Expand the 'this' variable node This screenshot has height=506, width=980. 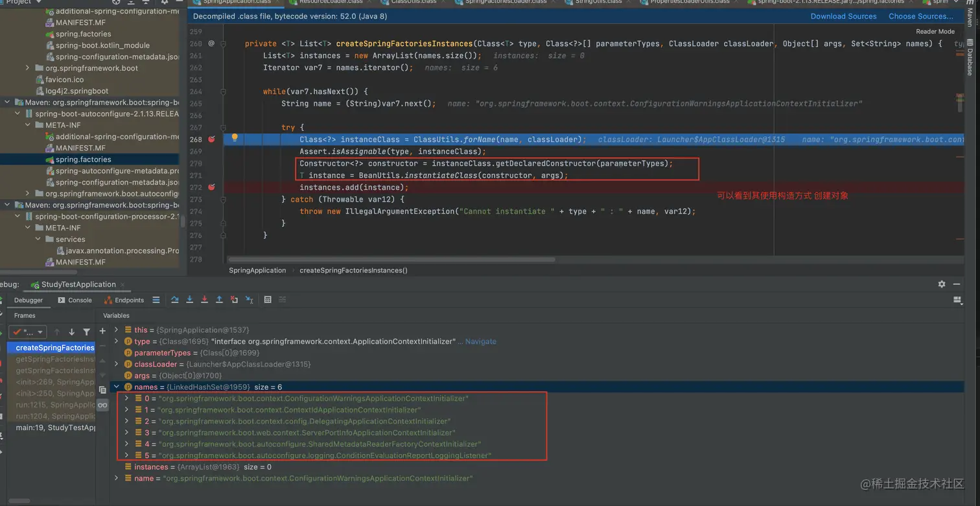pos(117,330)
